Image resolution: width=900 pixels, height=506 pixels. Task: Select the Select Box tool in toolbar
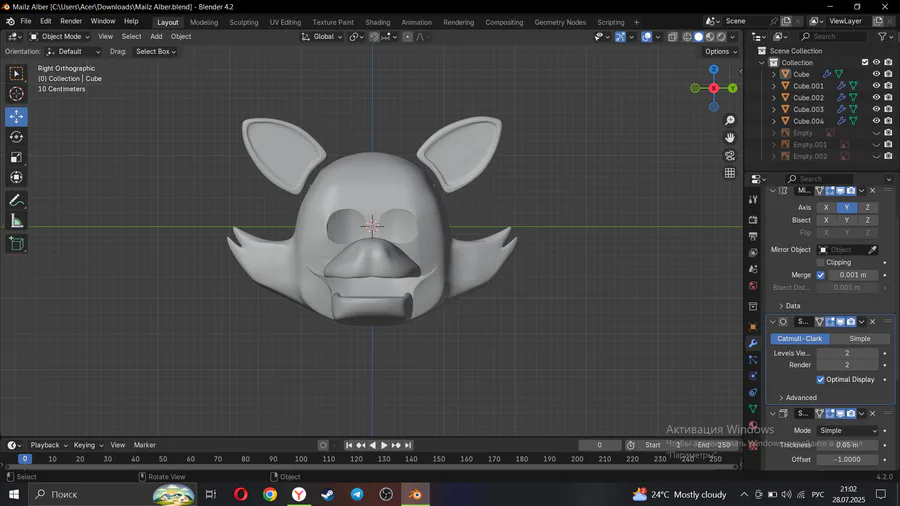coord(16,73)
